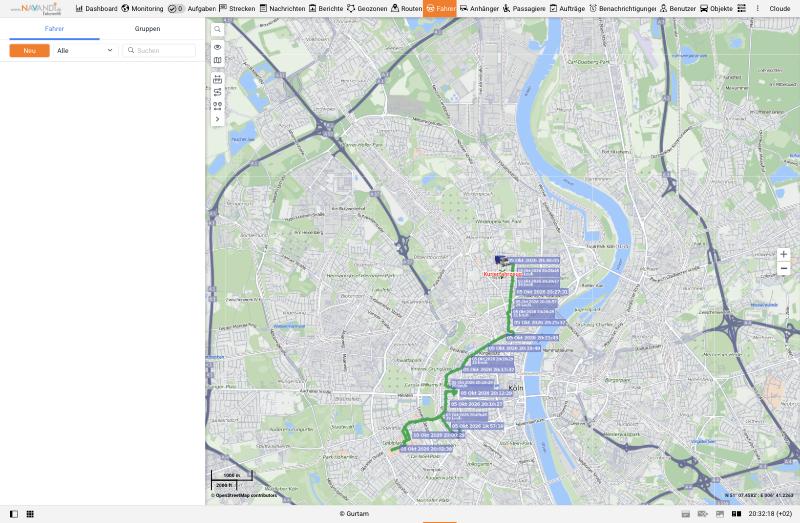Open the three-dot options menu
800x523 pixels.
[758, 9]
